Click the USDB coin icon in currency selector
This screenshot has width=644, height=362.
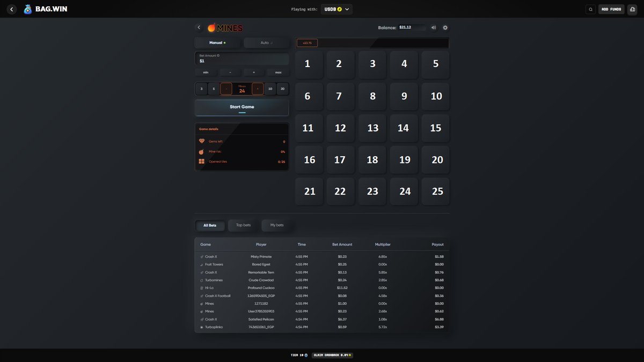pos(339,9)
